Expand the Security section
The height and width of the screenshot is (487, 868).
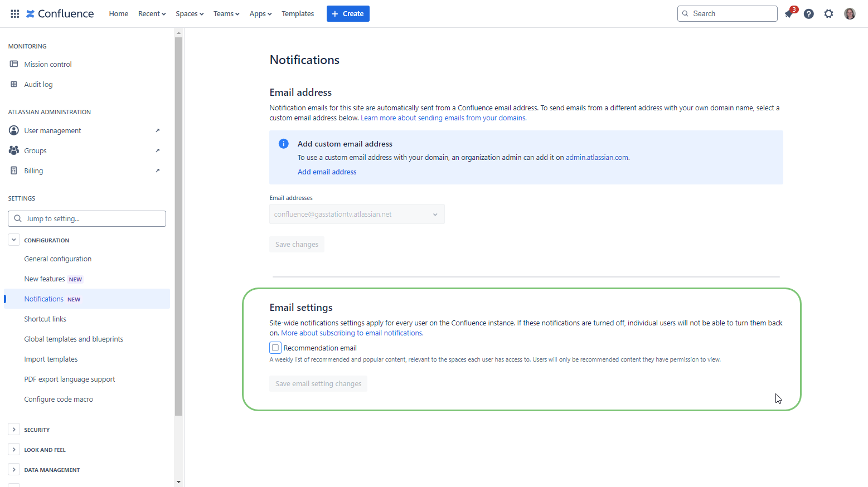pyautogui.click(x=14, y=429)
